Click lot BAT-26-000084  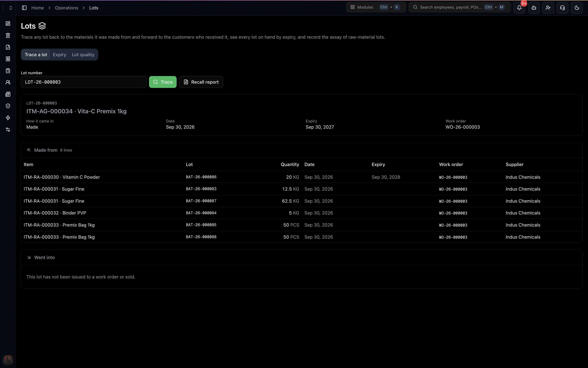coord(201,213)
